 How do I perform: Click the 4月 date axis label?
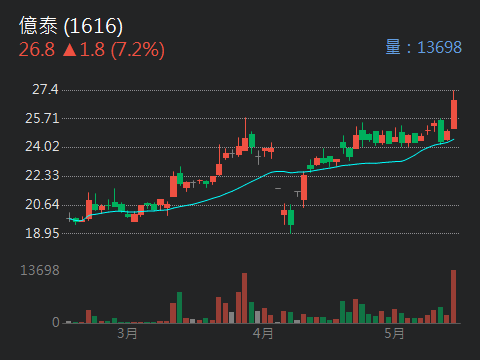pos(263,334)
